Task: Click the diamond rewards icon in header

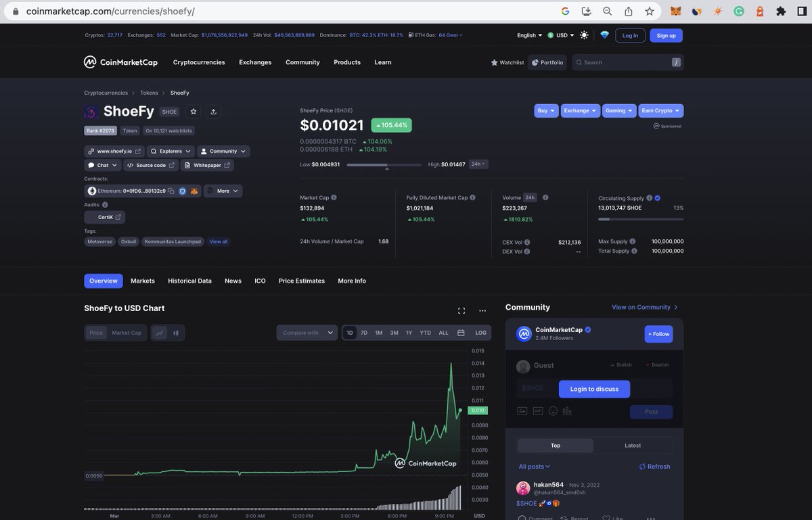Action: point(604,35)
